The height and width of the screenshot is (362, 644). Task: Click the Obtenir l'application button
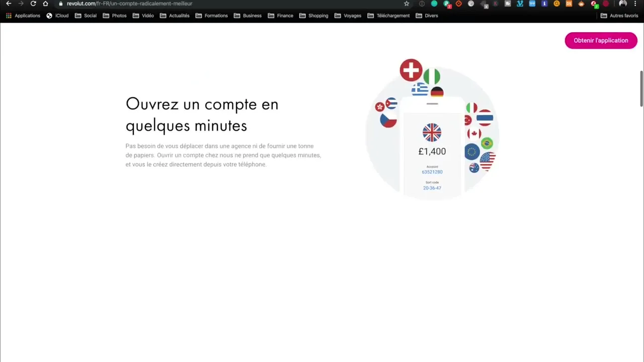(x=601, y=40)
